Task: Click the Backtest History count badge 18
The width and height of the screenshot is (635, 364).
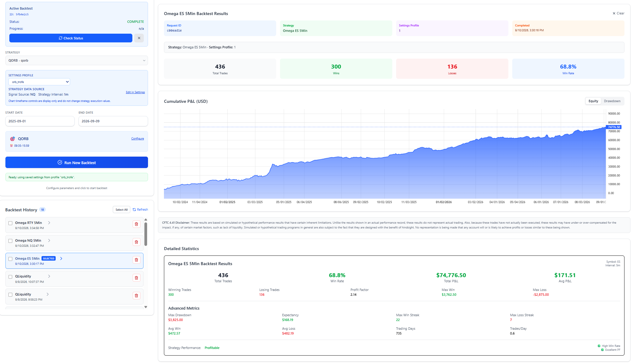Action: (42, 210)
